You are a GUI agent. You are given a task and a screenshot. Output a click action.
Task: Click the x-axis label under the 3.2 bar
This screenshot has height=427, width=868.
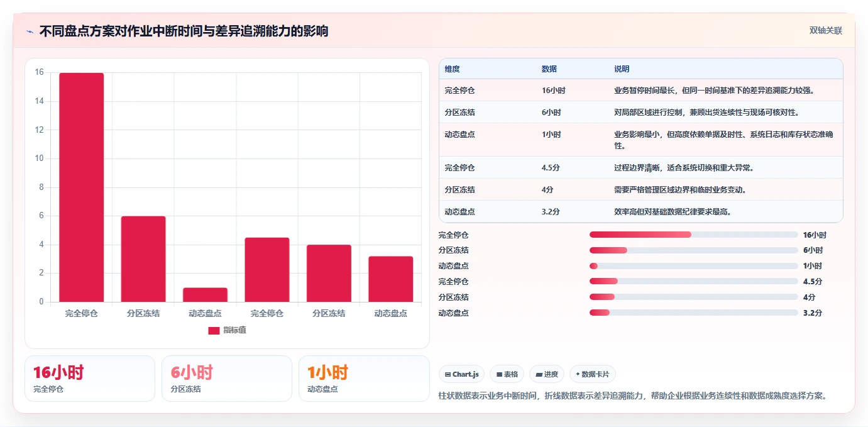click(x=391, y=313)
